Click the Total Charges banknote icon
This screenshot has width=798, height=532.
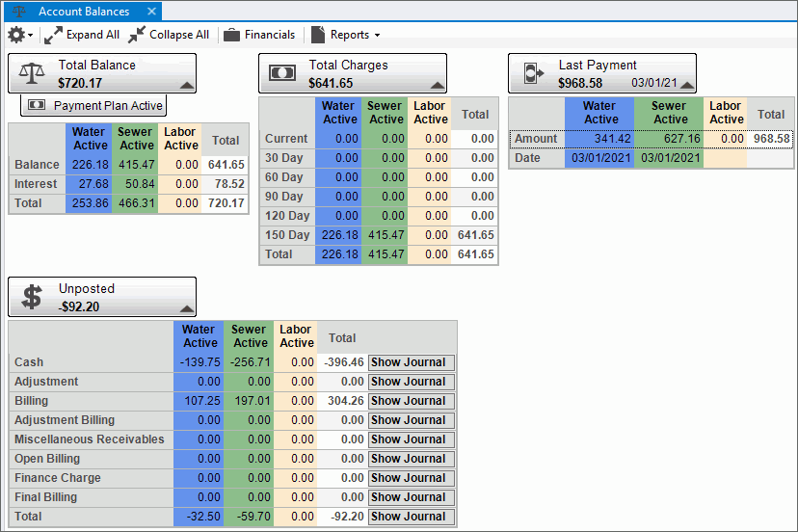(282, 73)
